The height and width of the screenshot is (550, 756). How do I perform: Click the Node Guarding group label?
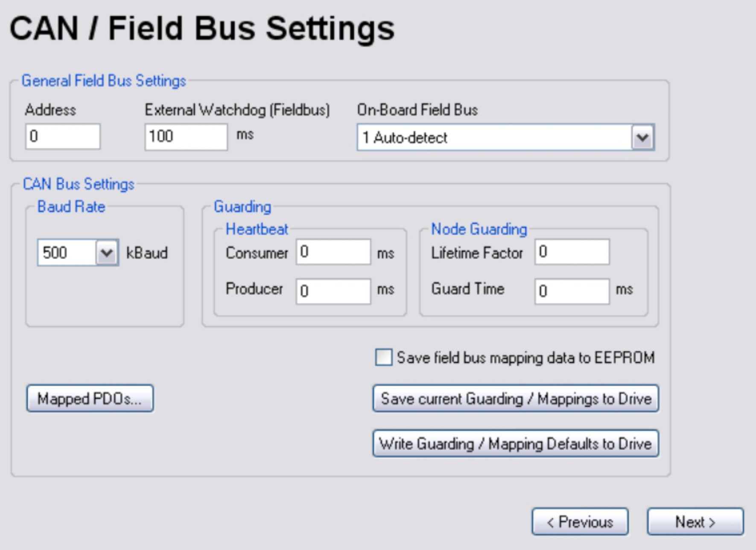(479, 229)
